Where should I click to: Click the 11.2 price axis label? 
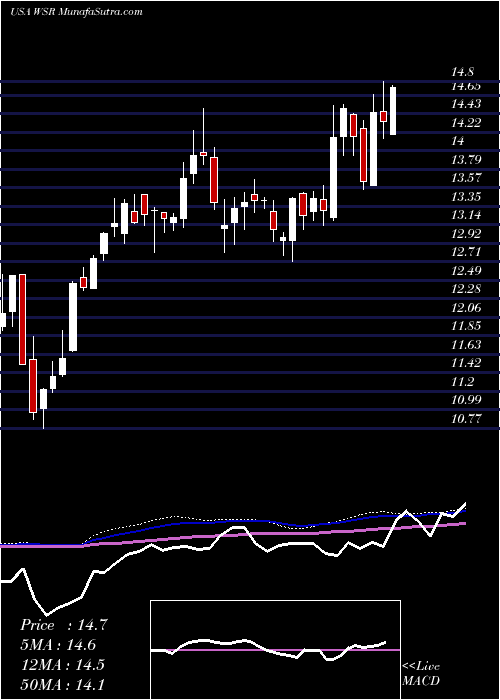click(462, 382)
